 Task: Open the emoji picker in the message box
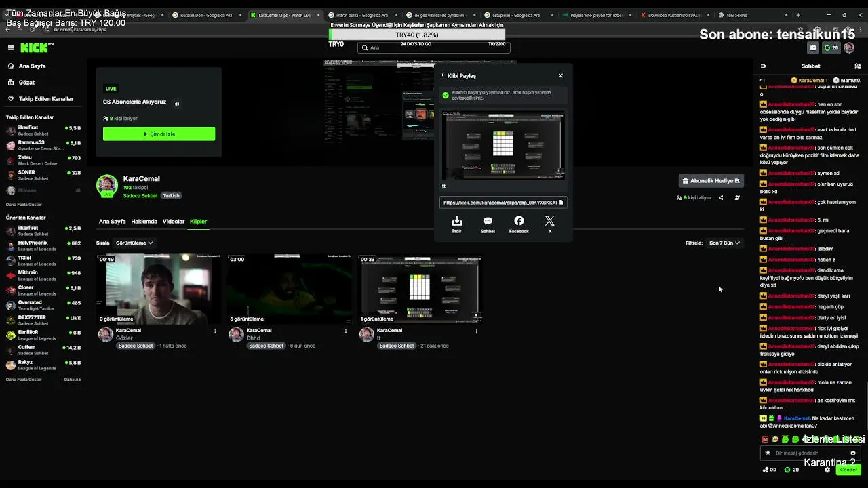(x=853, y=453)
